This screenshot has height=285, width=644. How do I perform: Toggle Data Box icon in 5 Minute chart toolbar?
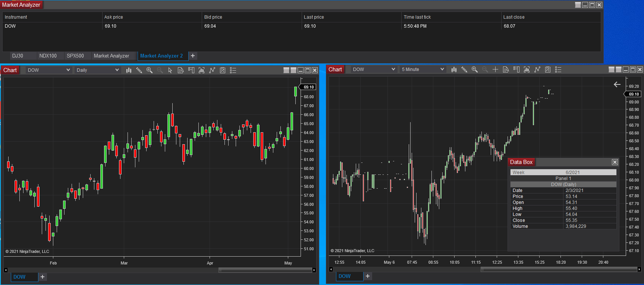506,69
